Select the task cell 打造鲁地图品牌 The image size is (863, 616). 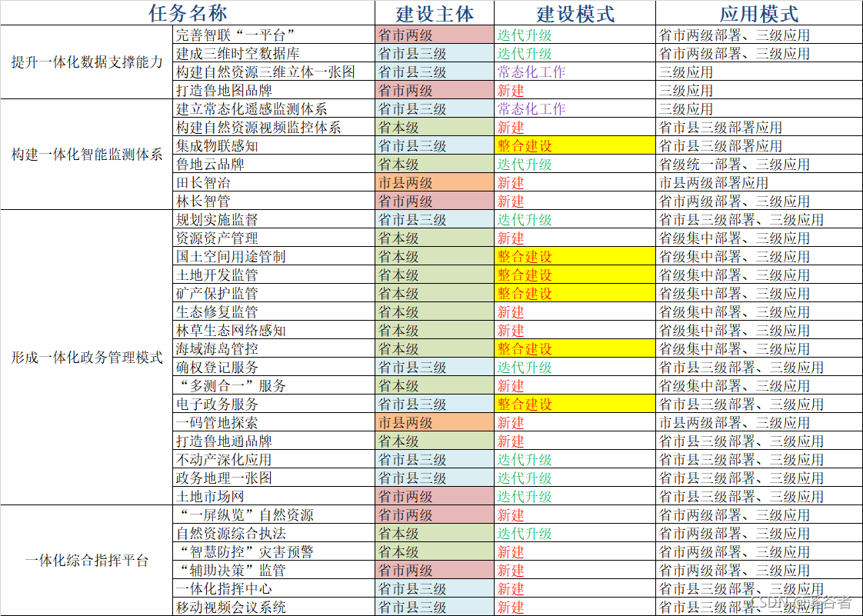(274, 90)
